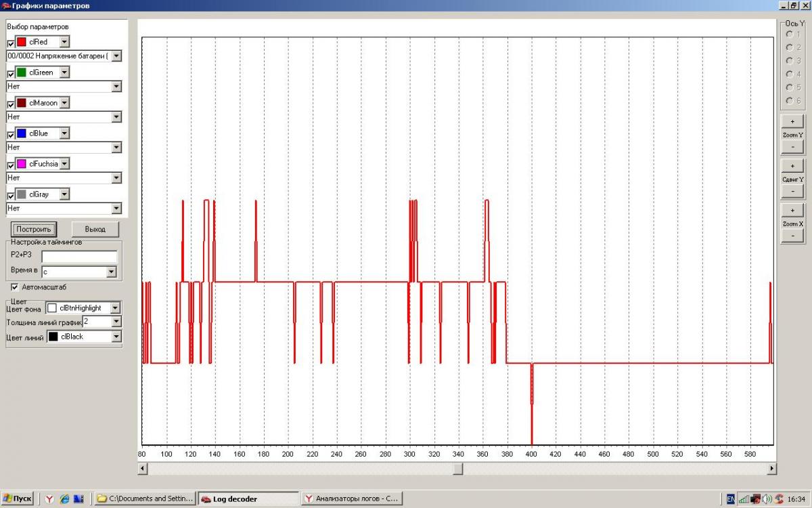This screenshot has width=812, height=508.
Task: Click the third quick launch icon
Action: [78, 499]
